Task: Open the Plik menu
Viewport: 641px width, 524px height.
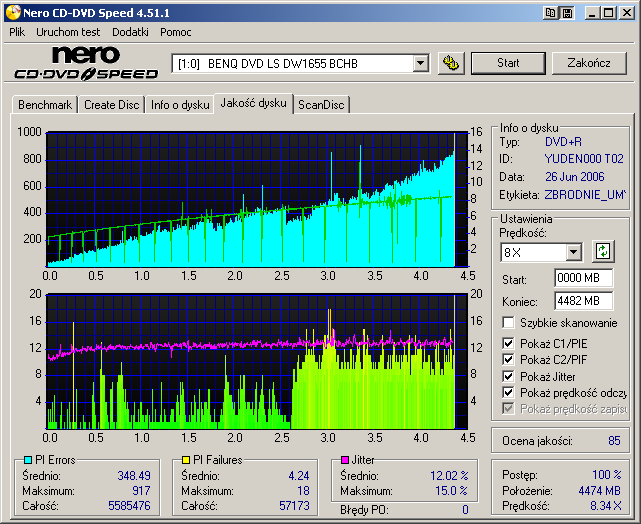Action: pos(17,32)
